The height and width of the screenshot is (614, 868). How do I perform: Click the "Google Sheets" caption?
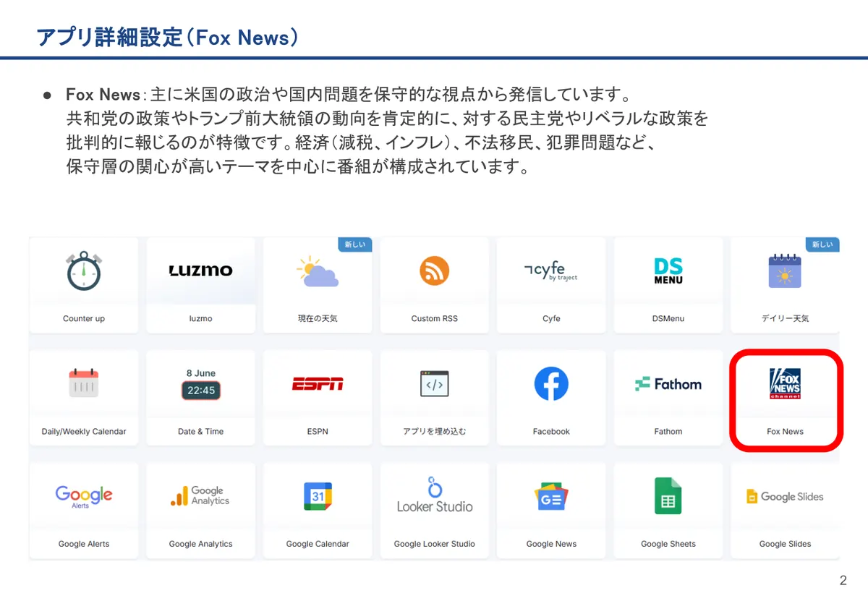click(668, 544)
